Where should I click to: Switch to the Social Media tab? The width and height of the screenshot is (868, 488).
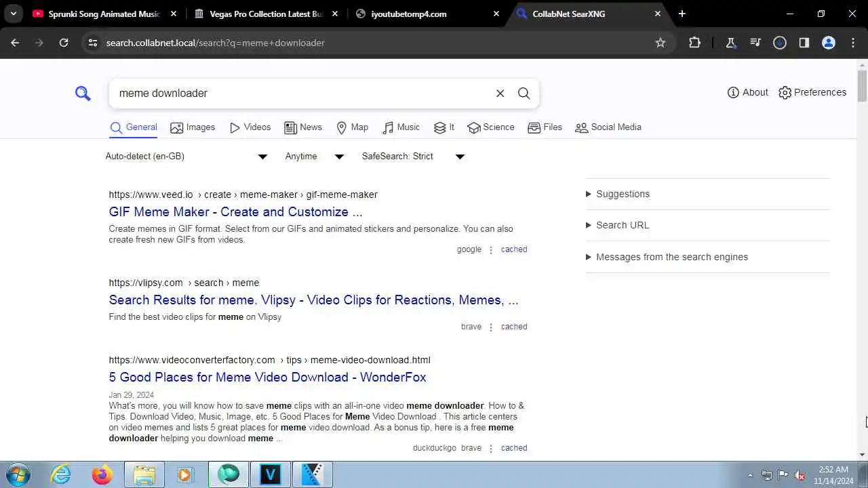[x=608, y=127]
